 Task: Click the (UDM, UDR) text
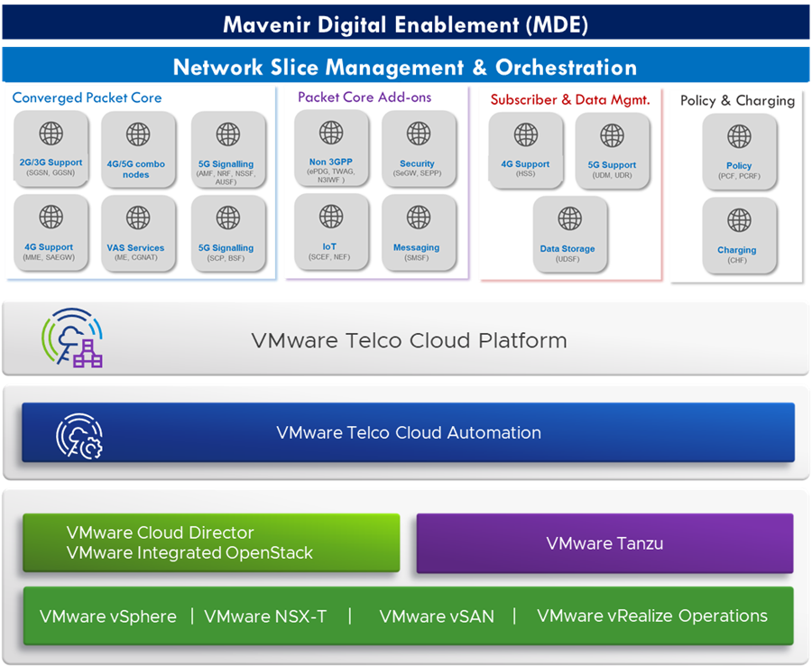[x=612, y=175]
